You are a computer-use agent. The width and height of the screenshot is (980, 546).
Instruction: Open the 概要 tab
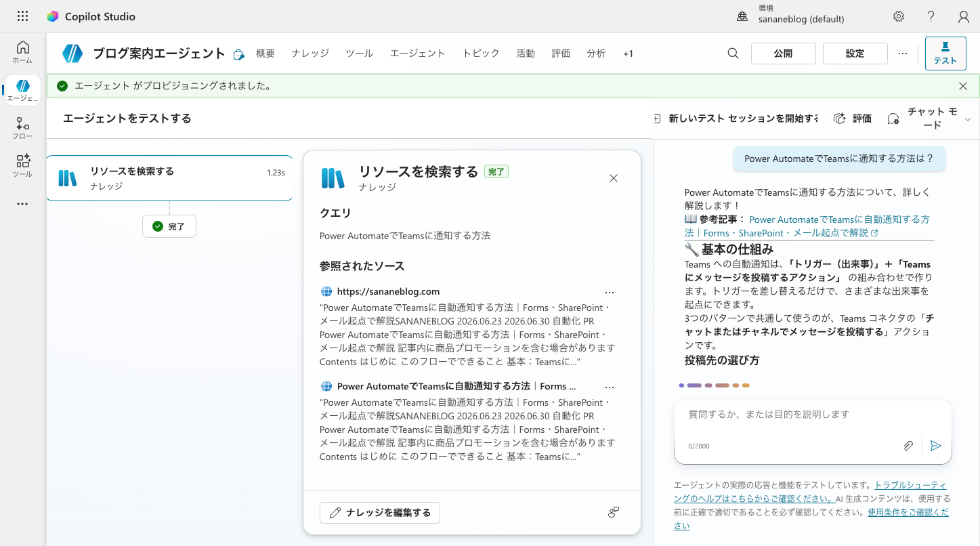click(265, 54)
